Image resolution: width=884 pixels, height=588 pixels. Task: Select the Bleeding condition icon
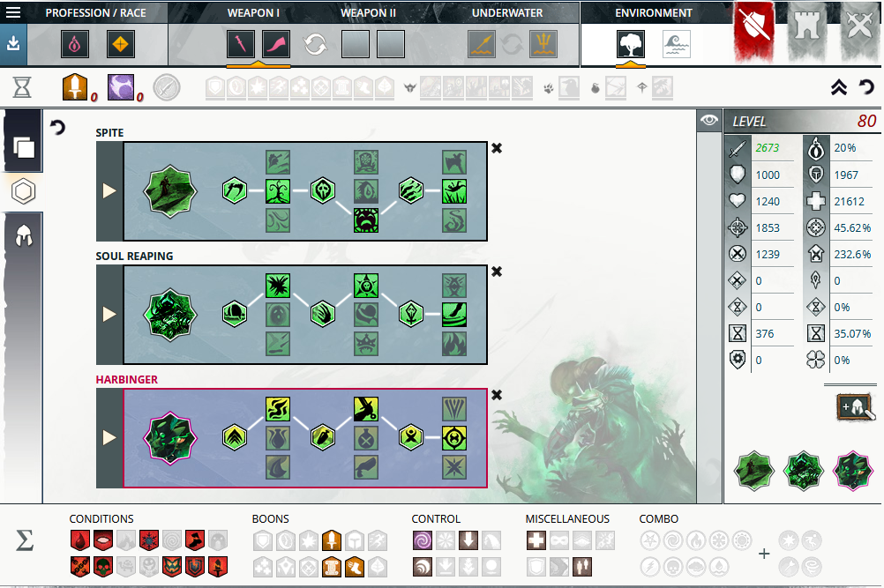click(79, 540)
